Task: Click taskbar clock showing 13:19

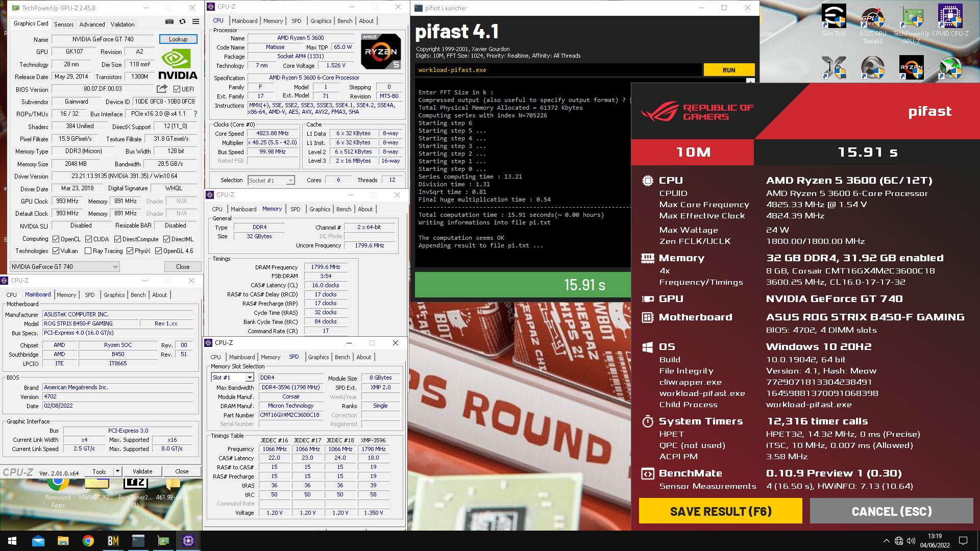Action: (x=935, y=541)
